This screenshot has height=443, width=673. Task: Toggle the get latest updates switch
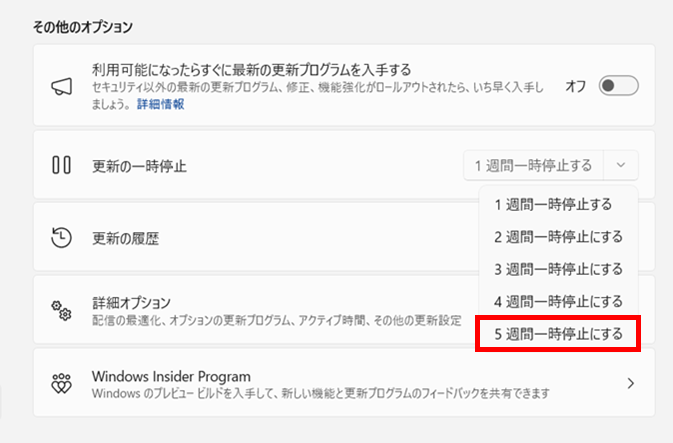618,86
